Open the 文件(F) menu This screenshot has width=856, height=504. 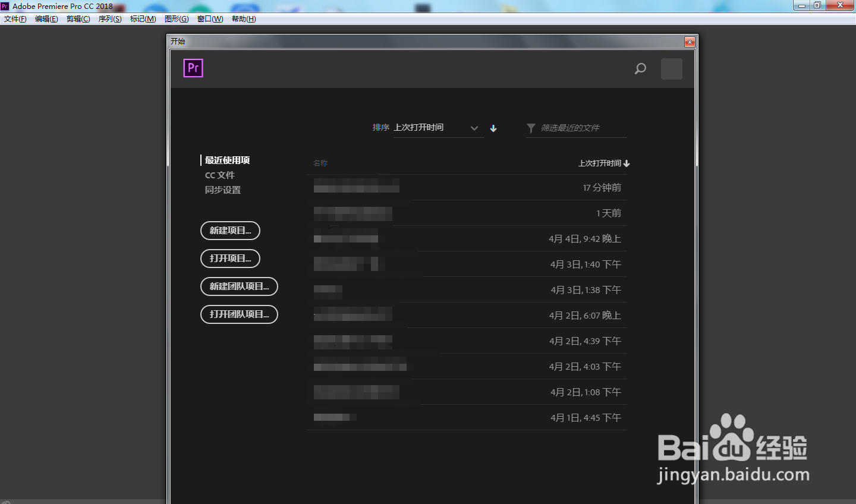pyautogui.click(x=15, y=19)
